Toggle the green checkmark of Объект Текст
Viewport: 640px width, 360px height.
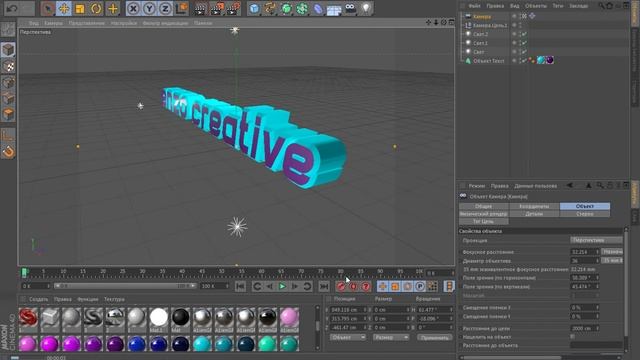click(524, 61)
